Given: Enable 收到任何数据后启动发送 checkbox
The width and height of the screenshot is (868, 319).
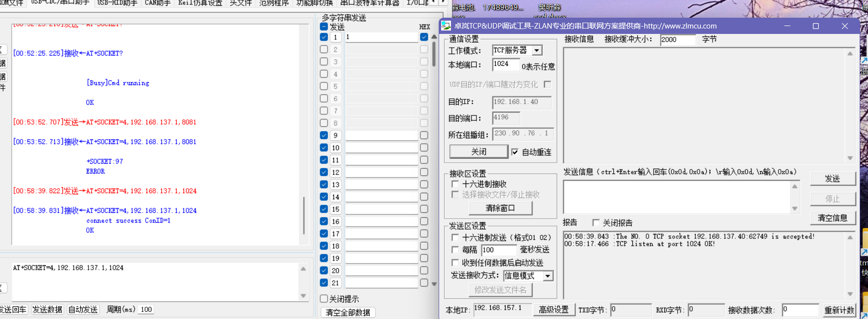Looking at the screenshot, I should pos(455,262).
